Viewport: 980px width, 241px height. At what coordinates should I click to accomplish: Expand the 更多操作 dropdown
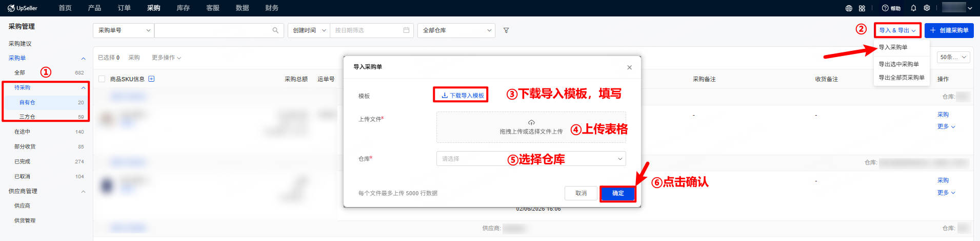click(x=166, y=58)
